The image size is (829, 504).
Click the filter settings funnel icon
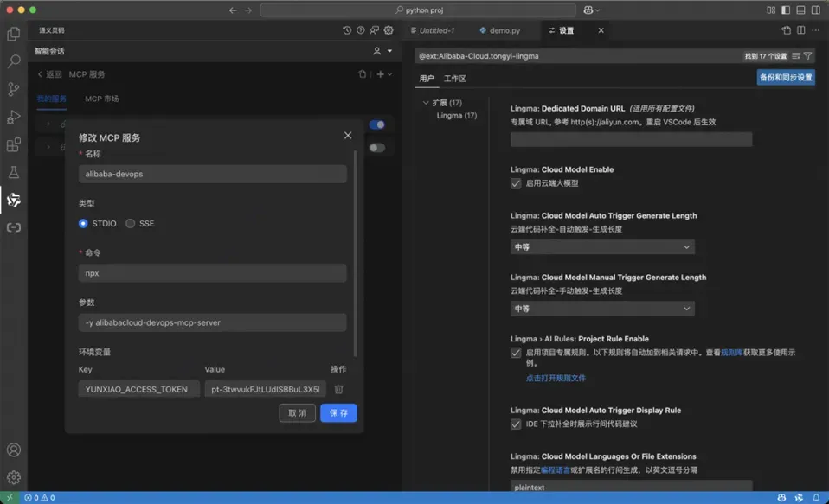808,56
